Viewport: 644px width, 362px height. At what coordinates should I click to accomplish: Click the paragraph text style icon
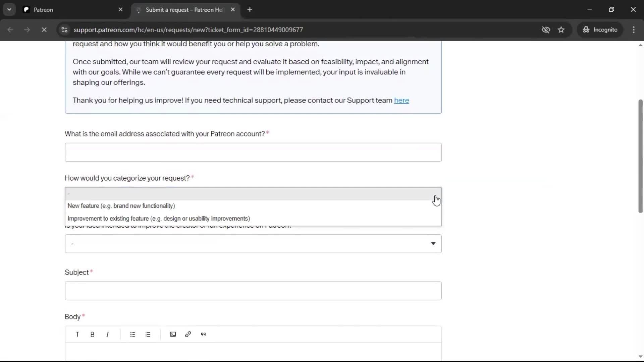coord(77,334)
